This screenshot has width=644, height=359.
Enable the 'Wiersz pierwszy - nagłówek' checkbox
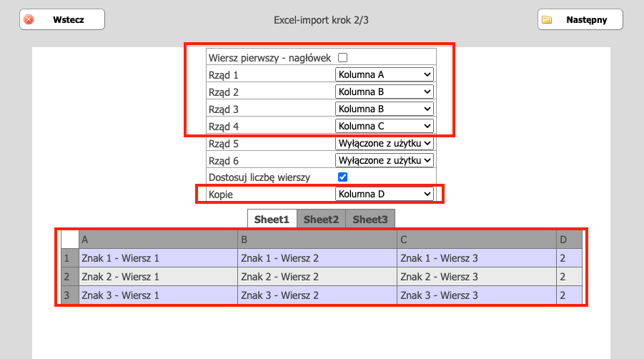[x=342, y=57]
